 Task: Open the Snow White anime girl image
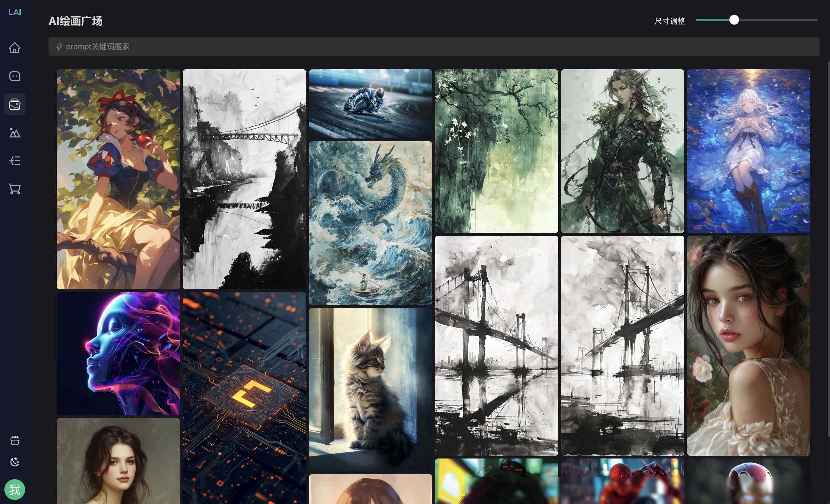118,179
